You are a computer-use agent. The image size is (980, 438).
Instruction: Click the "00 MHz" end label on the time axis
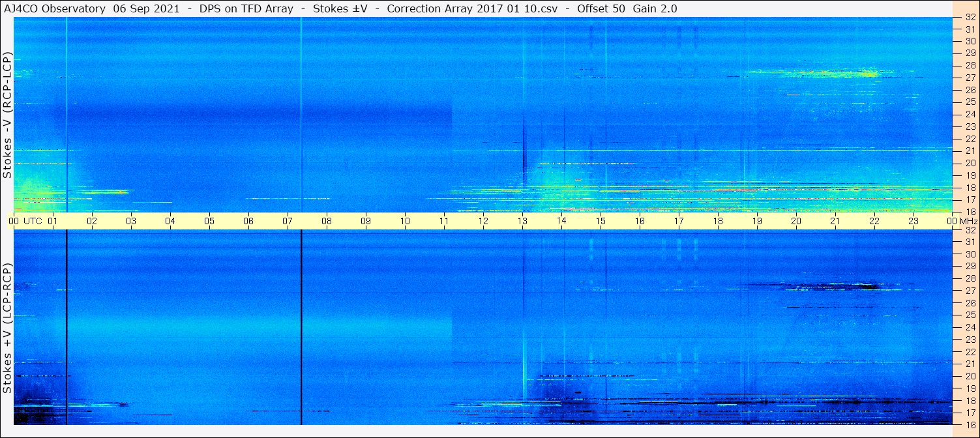point(962,221)
